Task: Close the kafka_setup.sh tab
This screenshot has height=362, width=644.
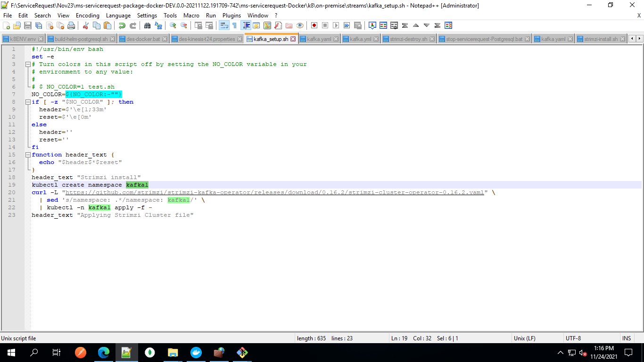Action: (293, 39)
